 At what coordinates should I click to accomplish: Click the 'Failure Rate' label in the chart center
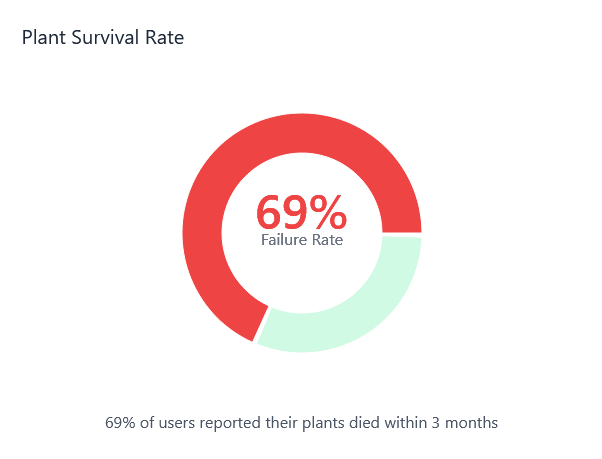pos(301,240)
